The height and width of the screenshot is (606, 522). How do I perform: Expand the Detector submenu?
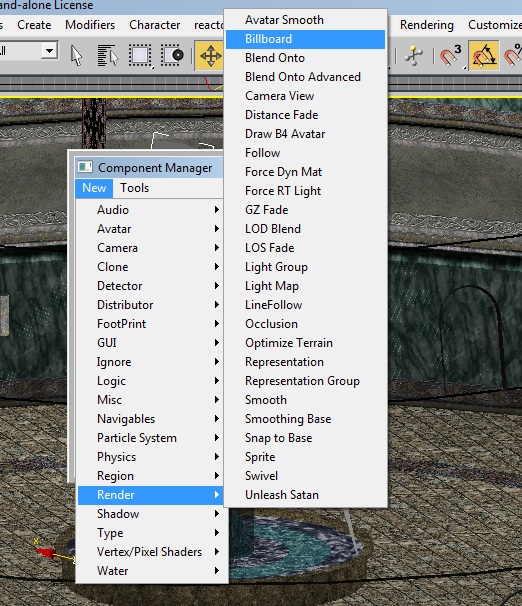click(x=150, y=286)
